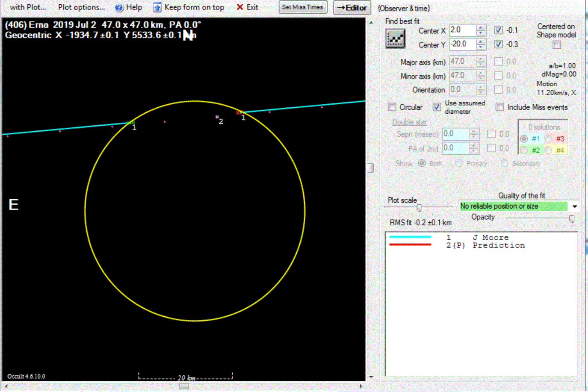Expand the Quality of the fit dropdown
588x392 pixels.
575,206
